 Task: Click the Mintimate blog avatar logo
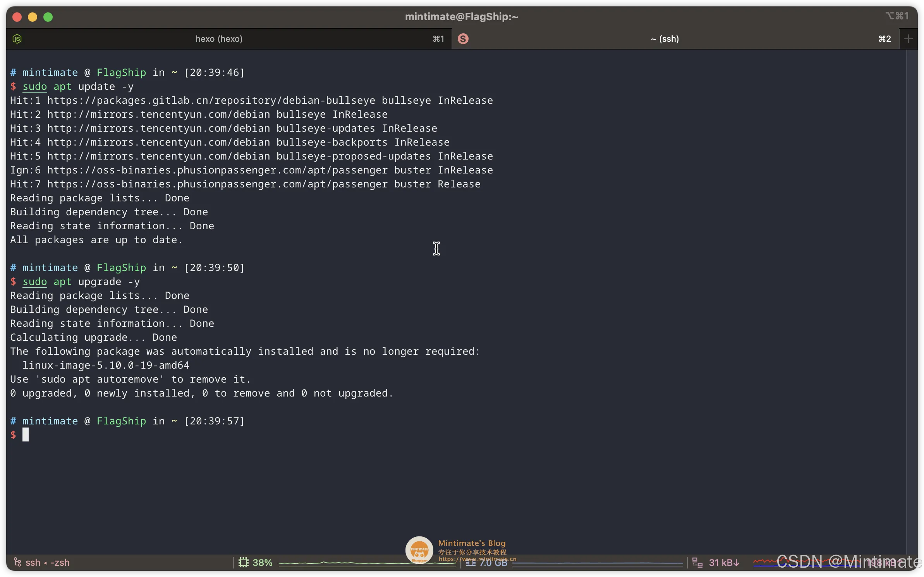419,550
